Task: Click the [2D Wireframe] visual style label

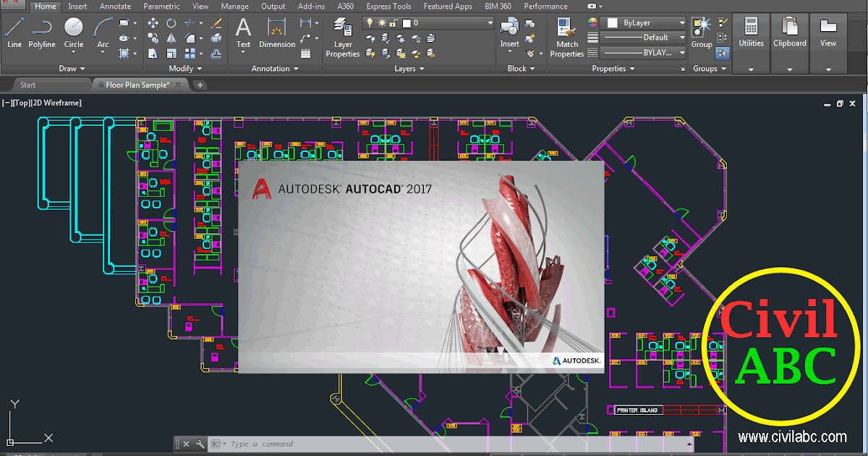Action: tap(56, 103)
